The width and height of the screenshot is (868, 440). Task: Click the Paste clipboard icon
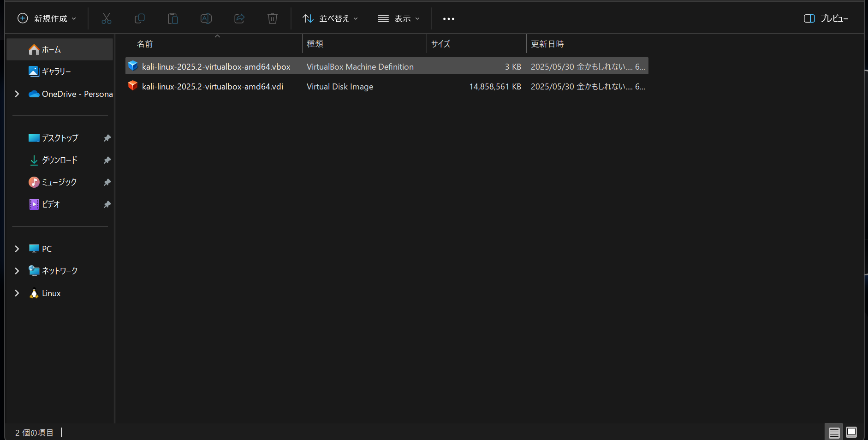coord(173,18)
